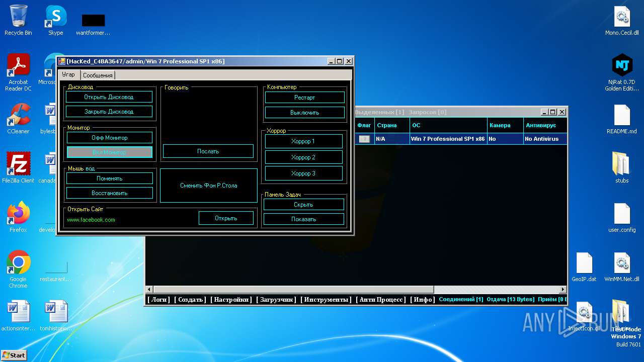Click the Камера column header
The width and height of the screenshot is (644, 362).
coord(505,125)
